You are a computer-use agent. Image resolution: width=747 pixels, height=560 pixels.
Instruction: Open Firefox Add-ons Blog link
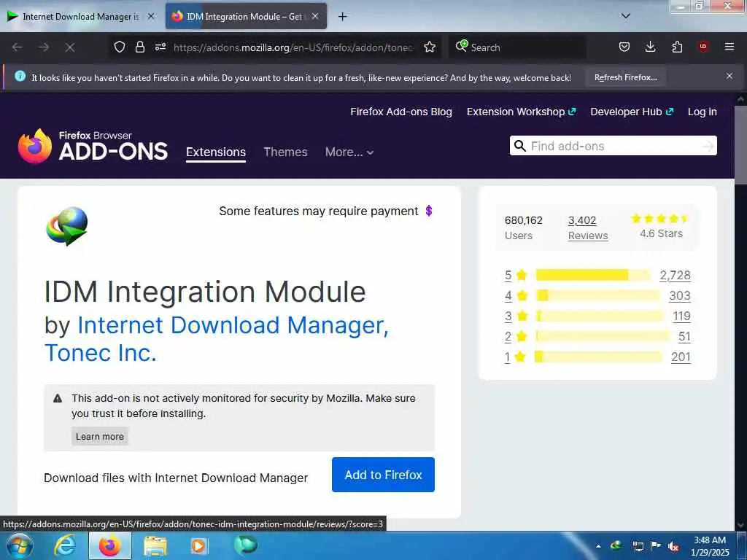pos(401,112)
